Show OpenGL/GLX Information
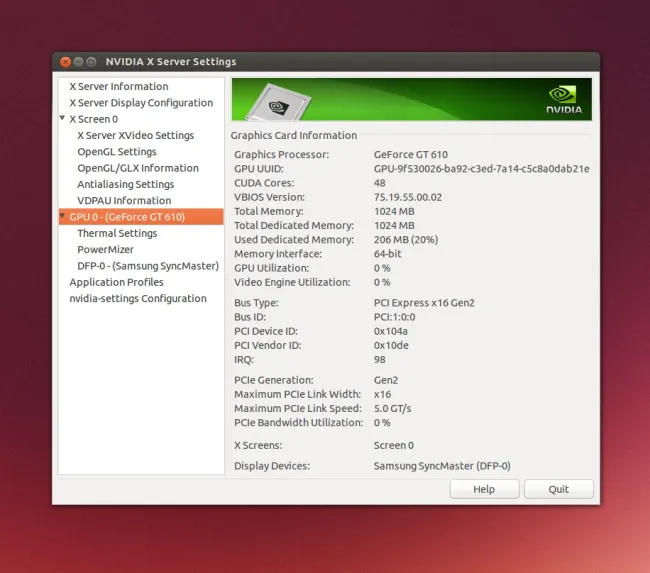650x573 pixels. (x=138, y=168)
